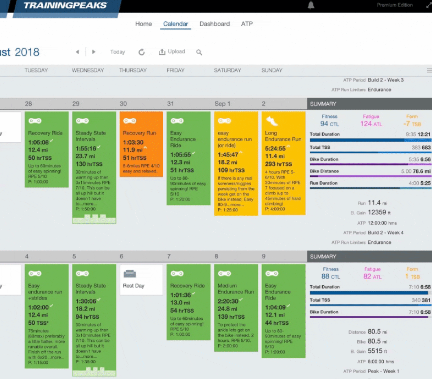
Task: Click '94 CTL' fitness value
Action: (x=329, y=124)
